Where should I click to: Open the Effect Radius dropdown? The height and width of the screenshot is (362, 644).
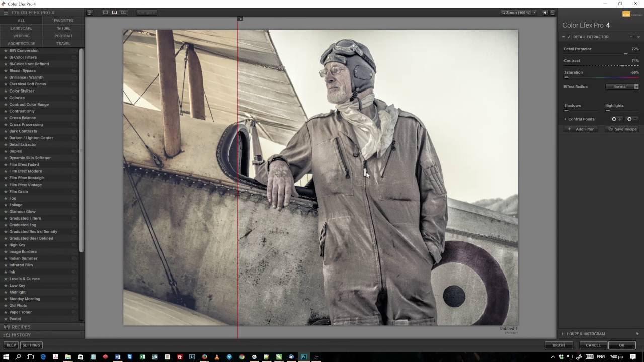622,87
